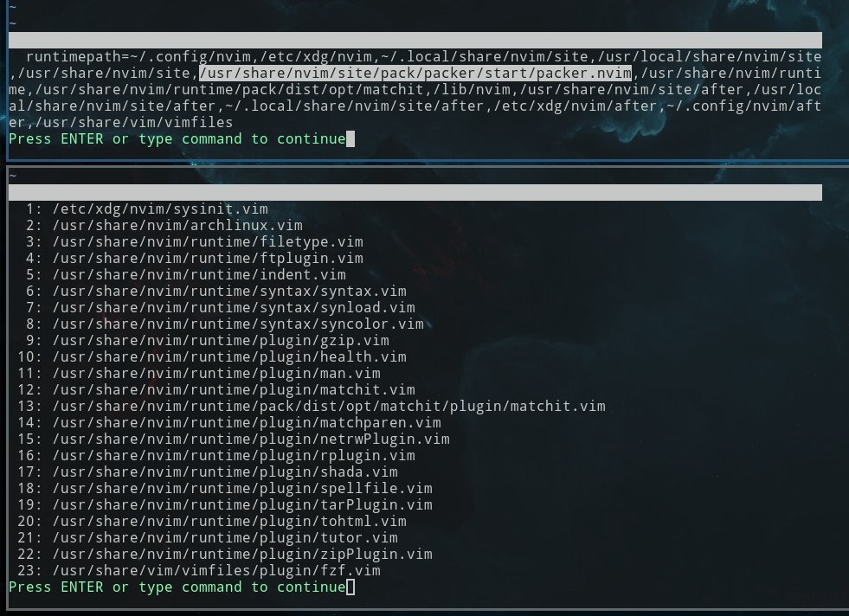Click the /etc/xdg/nvim/after path text
Screen dimensions: 849x616
[575, 106]
